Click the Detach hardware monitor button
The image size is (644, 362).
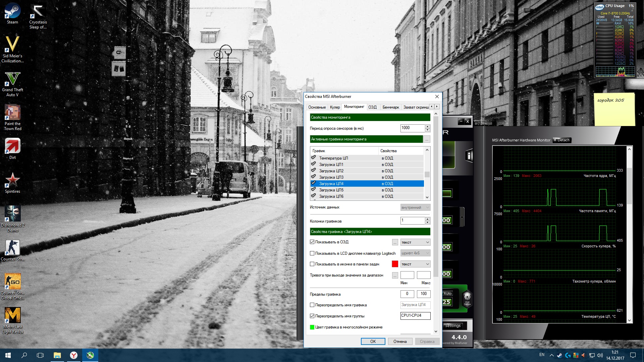[x=561, y=140]
